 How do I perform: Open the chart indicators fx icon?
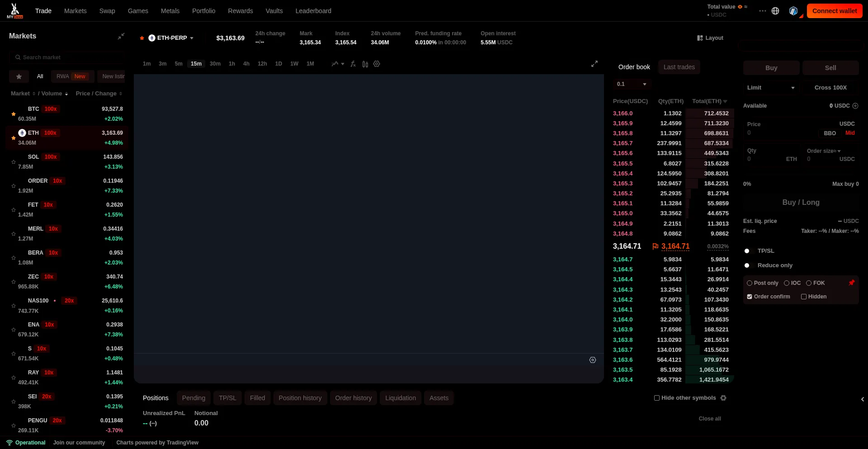(353, 64)
